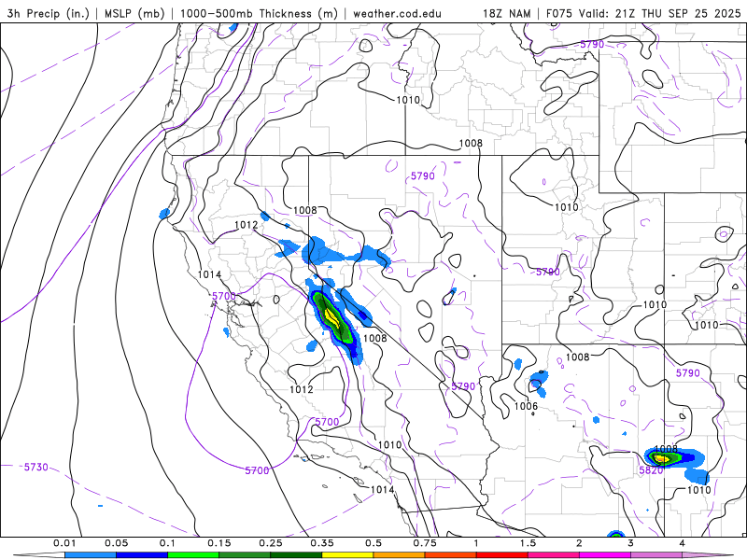Viewport: 747px width, 560px height.
Task: Click the 'MSLP (mb)' header label
Action: 134,13
